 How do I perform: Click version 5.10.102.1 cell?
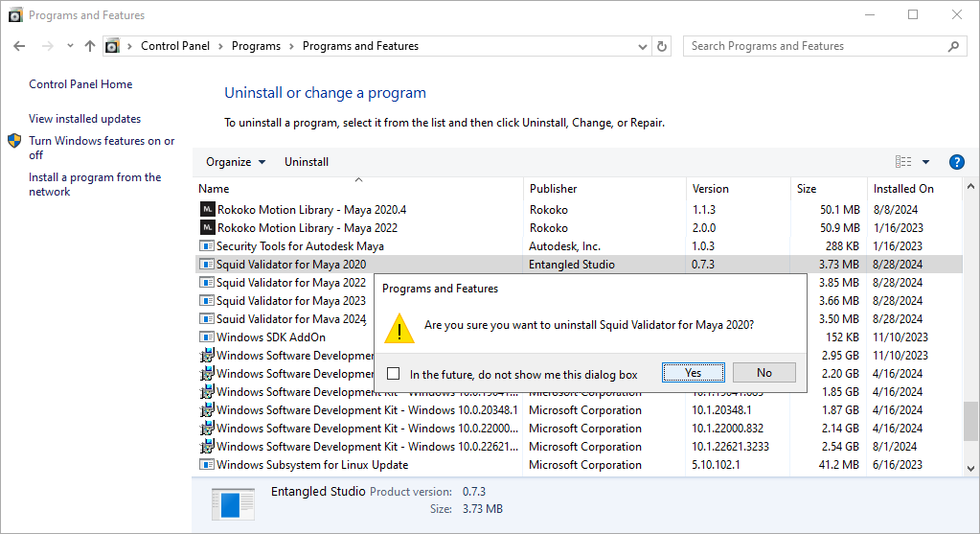pyautogui.click(x=716, y=465)
